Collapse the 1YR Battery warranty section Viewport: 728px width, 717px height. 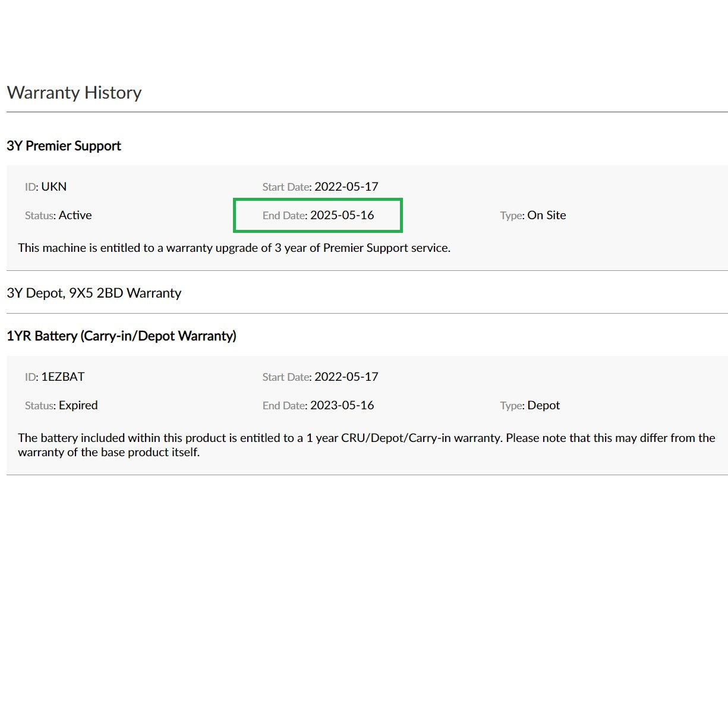pyautogui.click(x=121, y=336)
